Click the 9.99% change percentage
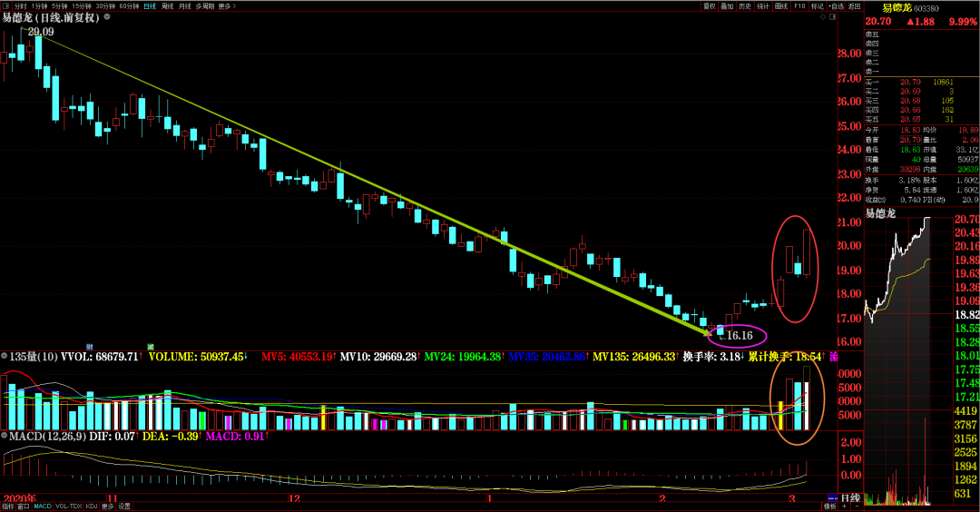The image size is (980, 512). 963,21
